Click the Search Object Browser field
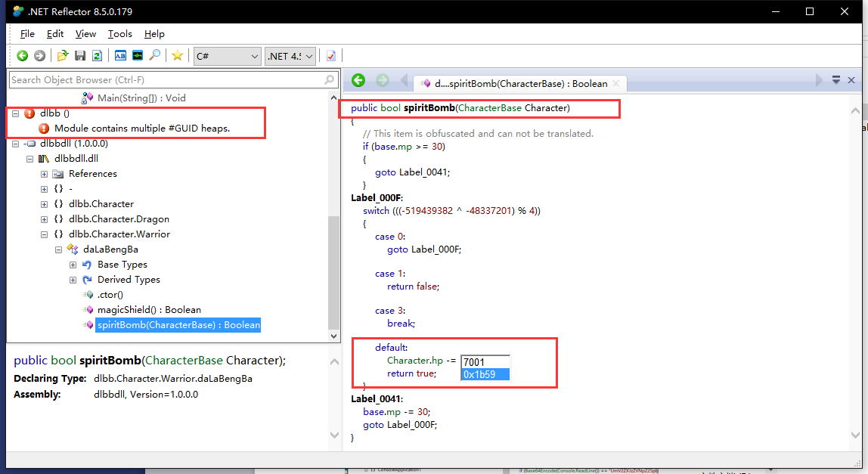 [x=173, y=79]
